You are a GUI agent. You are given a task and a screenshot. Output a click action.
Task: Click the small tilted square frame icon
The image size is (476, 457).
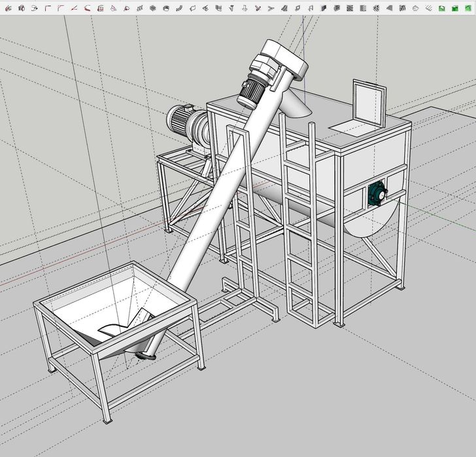[297, 8]
